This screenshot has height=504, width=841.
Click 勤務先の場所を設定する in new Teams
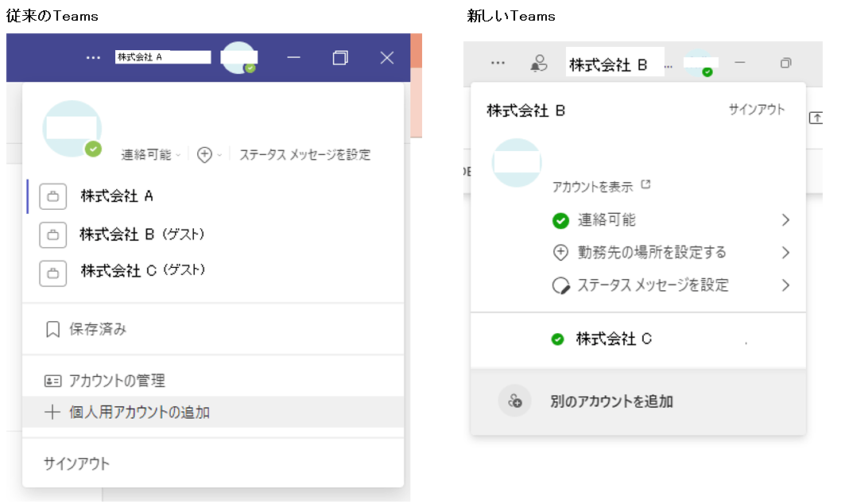coord(652,253)
